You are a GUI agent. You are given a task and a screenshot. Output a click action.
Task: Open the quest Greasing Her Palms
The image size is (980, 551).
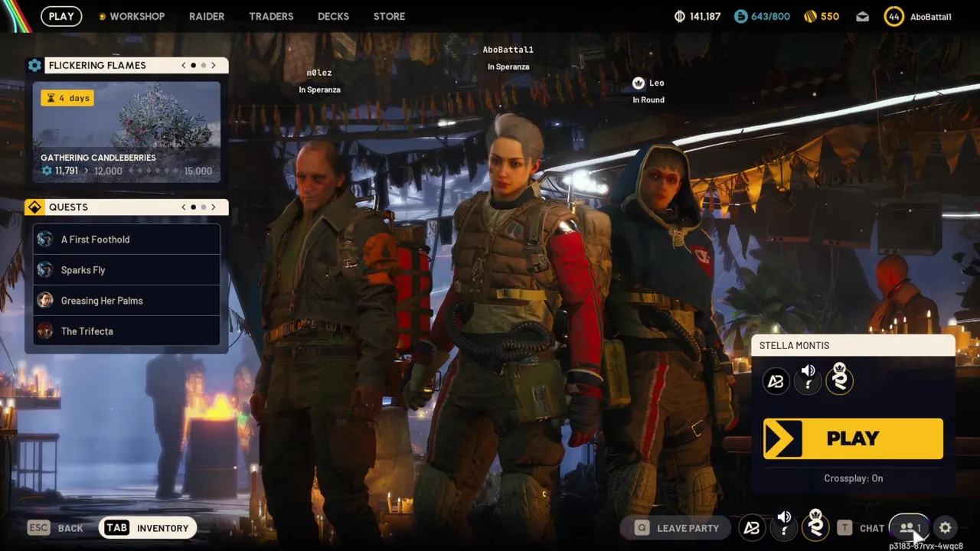(126, 301)
